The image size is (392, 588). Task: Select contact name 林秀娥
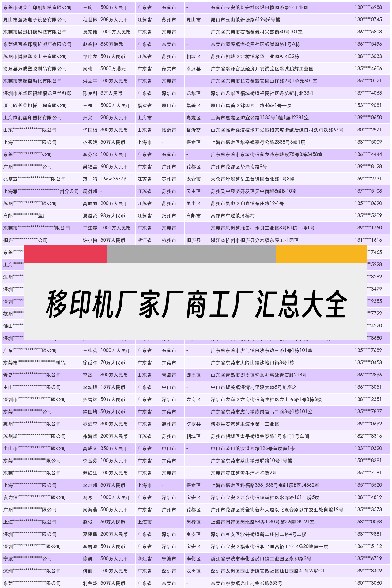coord(90,142)
